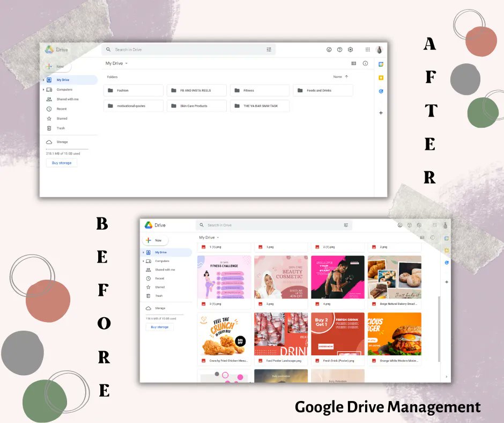Open My Drive dropdown in Before window
This screenshot has width=504, height=423.
tap(218, 238)
